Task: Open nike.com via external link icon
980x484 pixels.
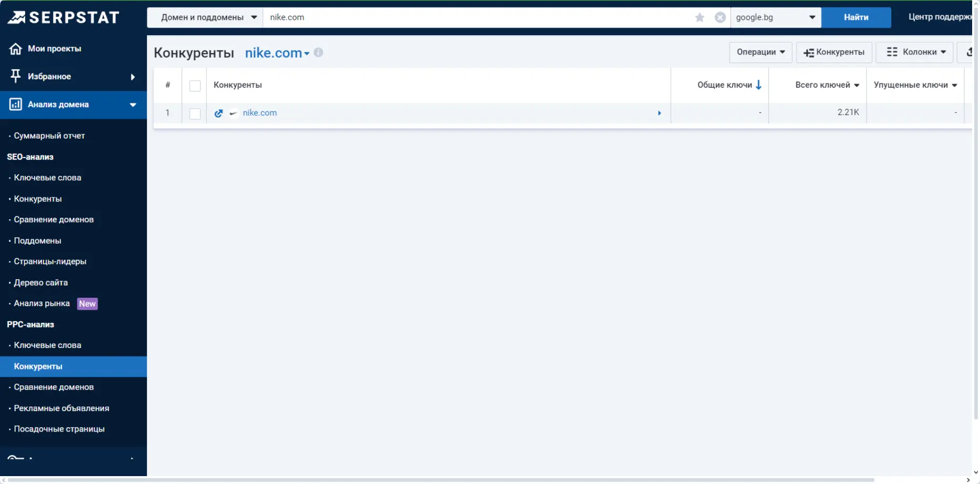Action: click(218, 113)
